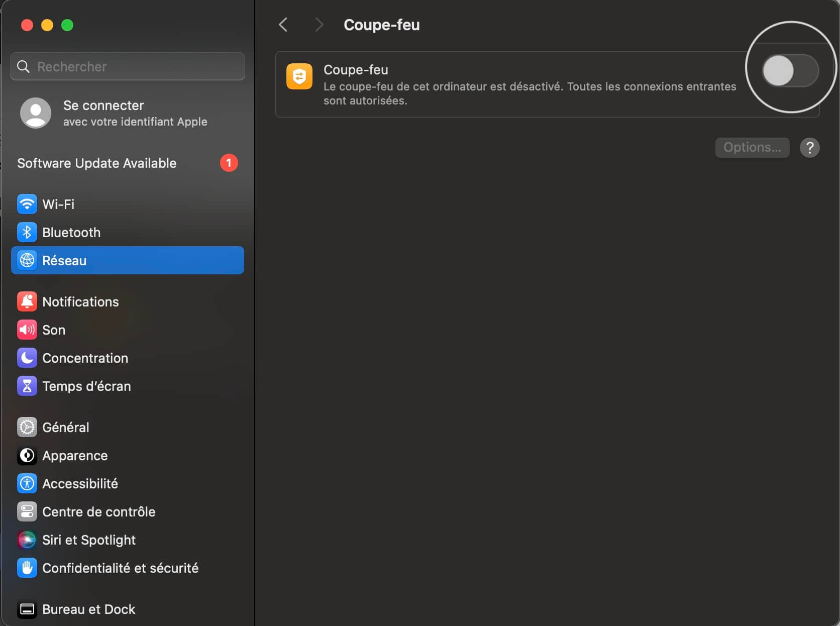Open help with the question mark button
The height and width of the screenshot is (626, 840).
tap(809, 148)
